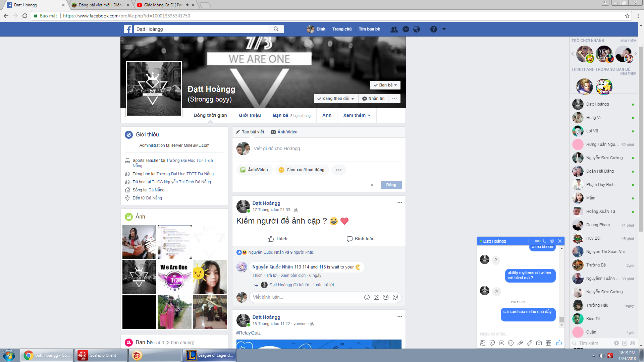Open friend requests icon in top bar
644x362 pixels.
pos(394,29)
